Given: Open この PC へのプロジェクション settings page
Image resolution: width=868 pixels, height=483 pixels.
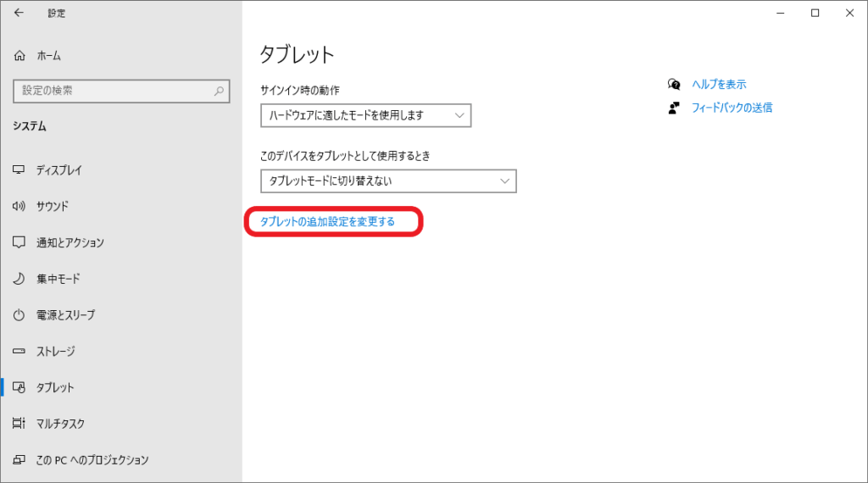Looking at the screenshot, I should [92, 460].
